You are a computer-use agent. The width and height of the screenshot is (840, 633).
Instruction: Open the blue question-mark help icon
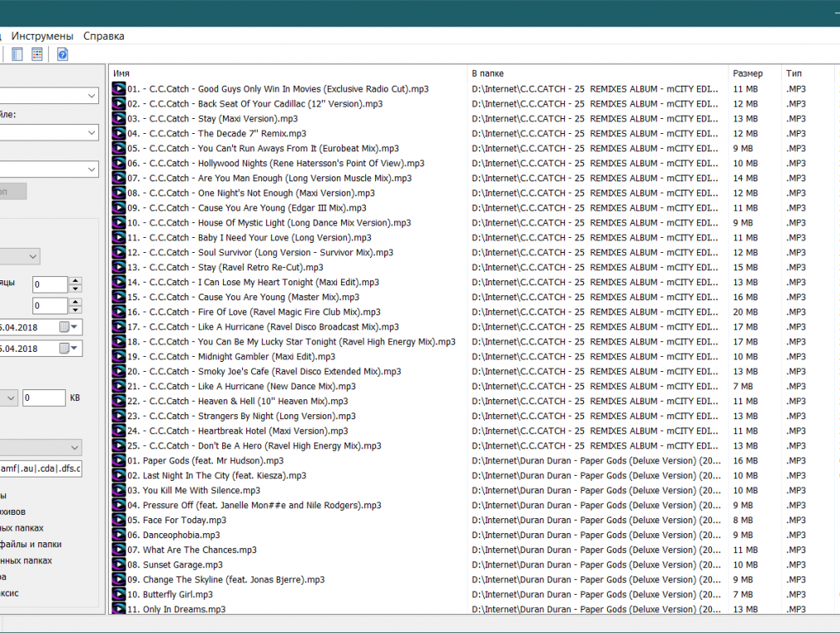pos(62,54)
